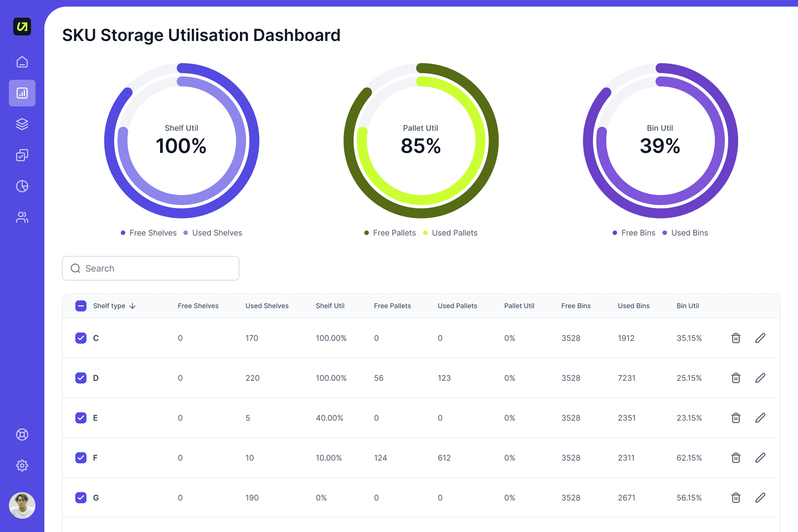798x532 pixels.
Task: Open the Home sidebar icon
Action: [x=22, y=62]
